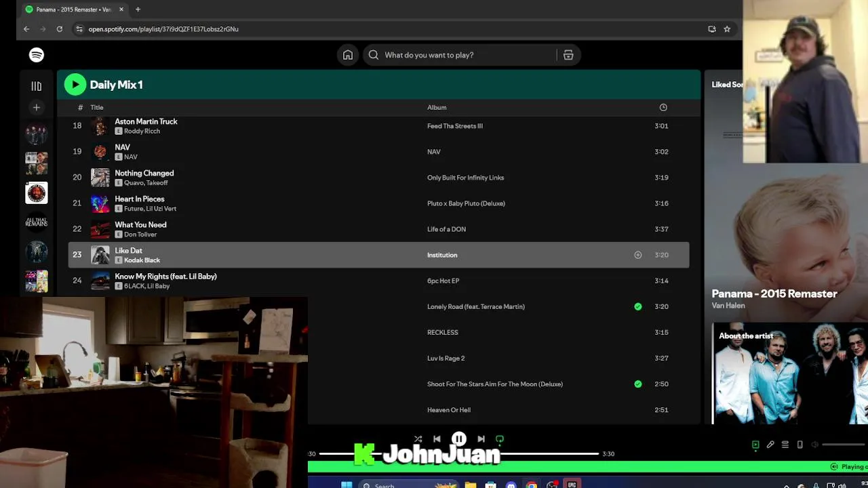Open album Pluto x Baby Pluto (Deluxe)
Viewport: 868px width, 488px height.
point(466,203)
